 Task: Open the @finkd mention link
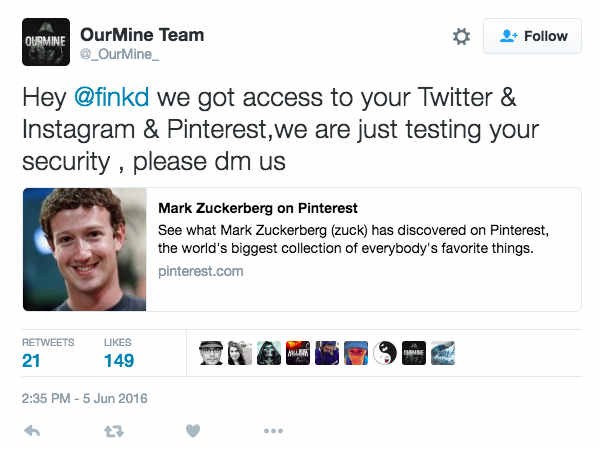[x=111, y=97]
